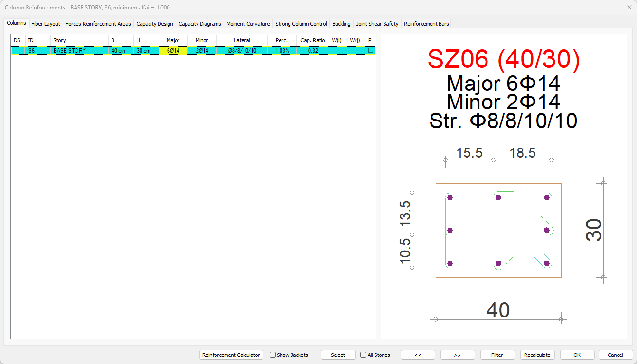Enable the Show Jackets checkbox
637x364 pixels.
tap(273, 355)
